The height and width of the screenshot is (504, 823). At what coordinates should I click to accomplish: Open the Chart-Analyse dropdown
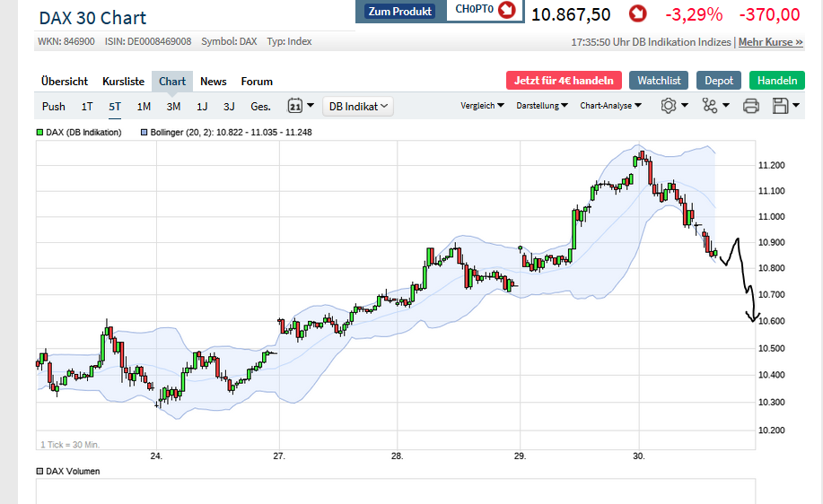610,106
